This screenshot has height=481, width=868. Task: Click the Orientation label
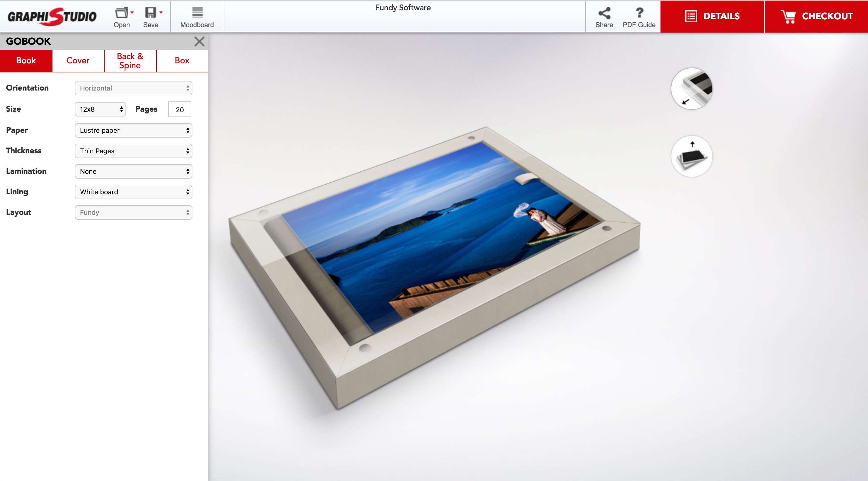[x=27, y=88]
